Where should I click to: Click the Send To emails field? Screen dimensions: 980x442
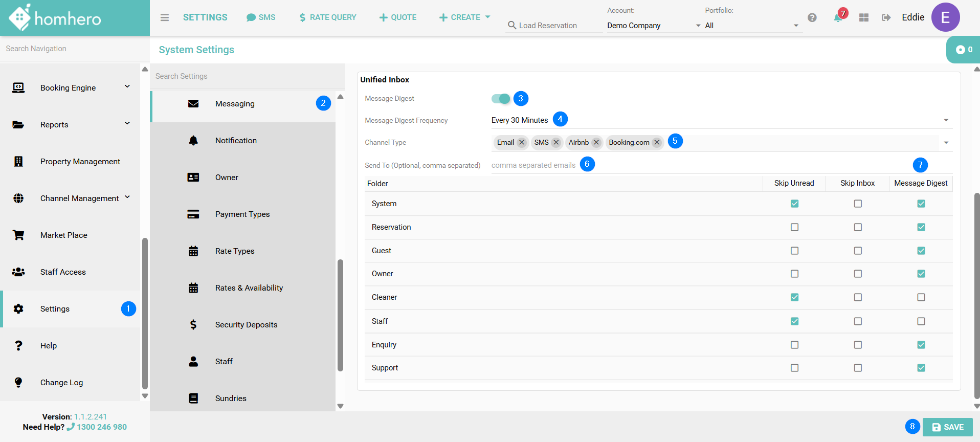coord(533,165)
